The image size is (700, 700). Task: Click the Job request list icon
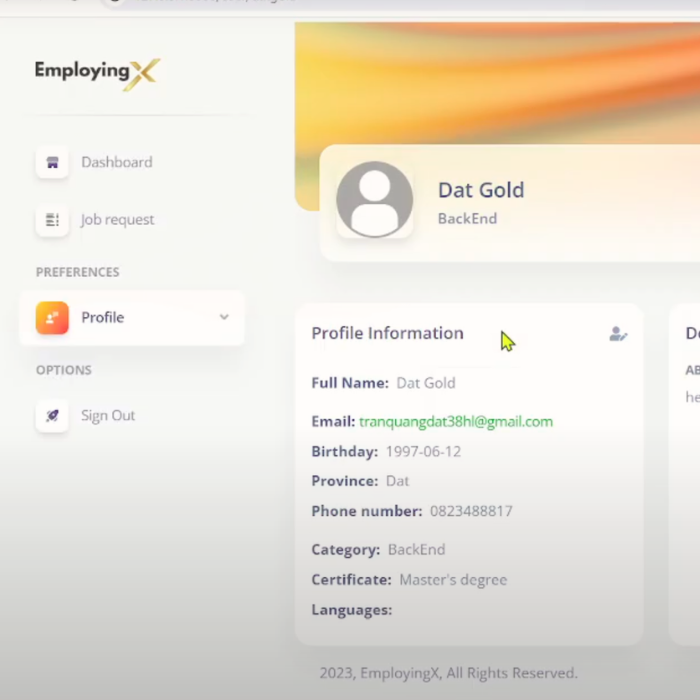click(52, 220)
